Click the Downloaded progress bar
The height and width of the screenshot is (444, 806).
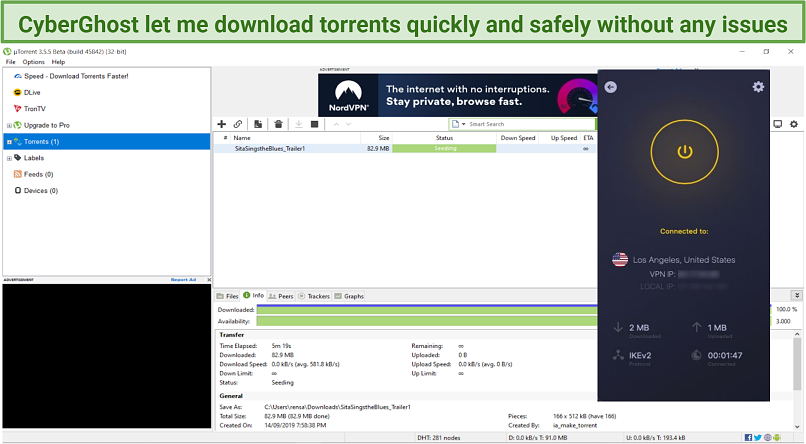(427, 309)
